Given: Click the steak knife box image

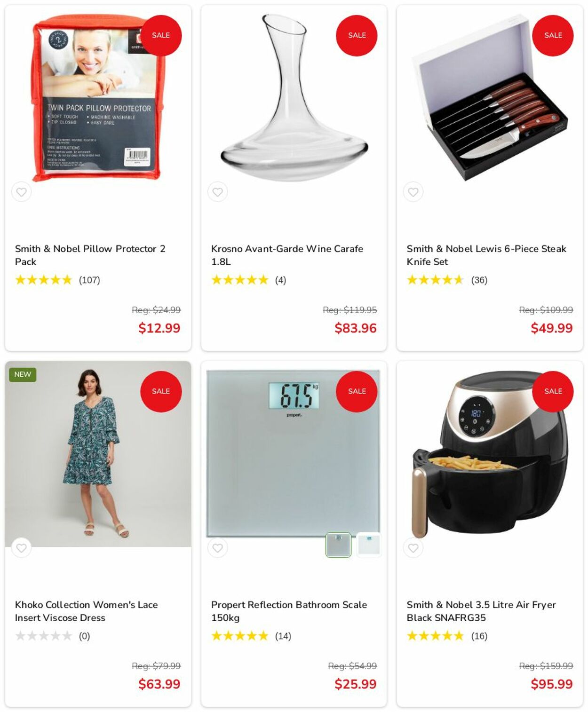Looking at the screenshot, I should [x=490, y=98].
